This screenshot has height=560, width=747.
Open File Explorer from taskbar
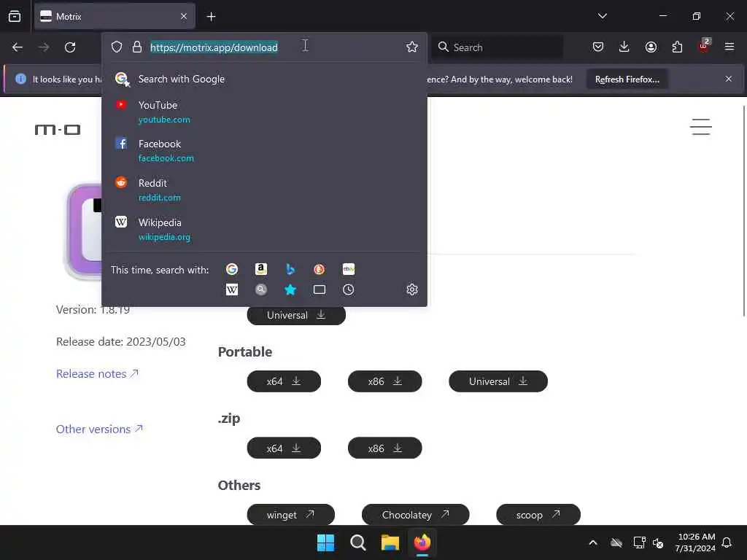tap(390, 542)
